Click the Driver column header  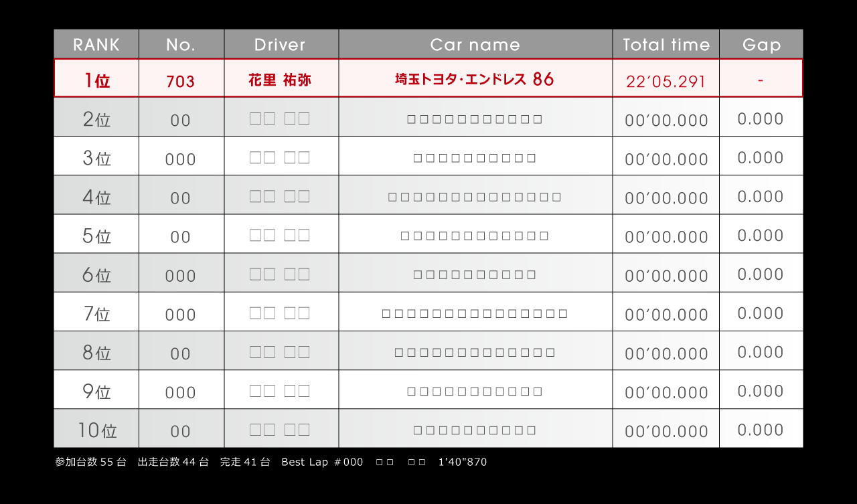[x=281, y=44]
